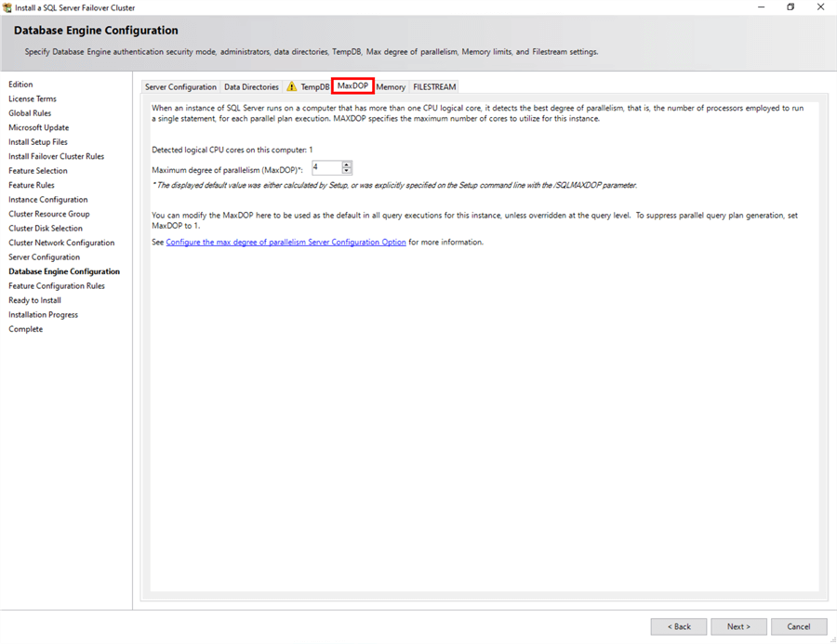This screenshot has height=644, width=837.
Task: Open the FILESTREAM tab
Action: click(x=434, y=87)
